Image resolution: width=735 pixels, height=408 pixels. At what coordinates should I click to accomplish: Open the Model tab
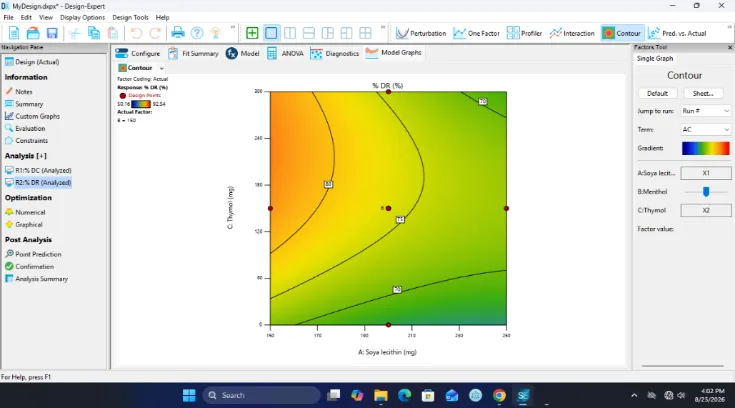(x=242, y=53)
